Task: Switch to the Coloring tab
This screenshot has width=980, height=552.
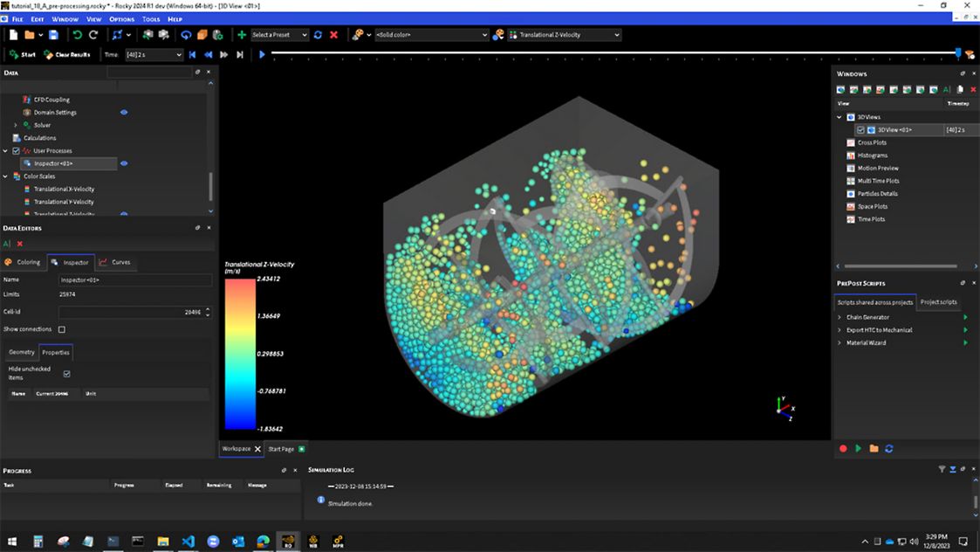Action: click(23, 262)
